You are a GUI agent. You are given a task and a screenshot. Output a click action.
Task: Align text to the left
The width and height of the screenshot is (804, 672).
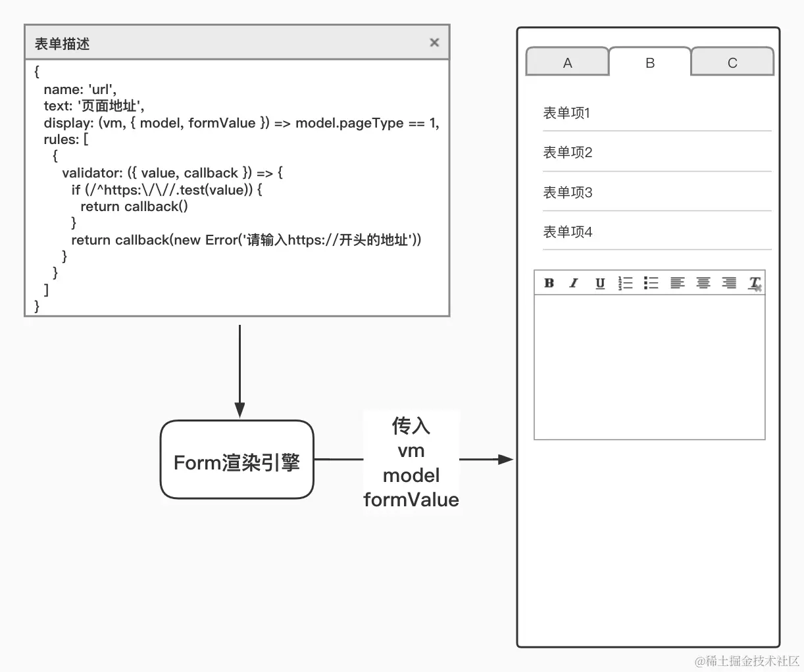[677, 283]
